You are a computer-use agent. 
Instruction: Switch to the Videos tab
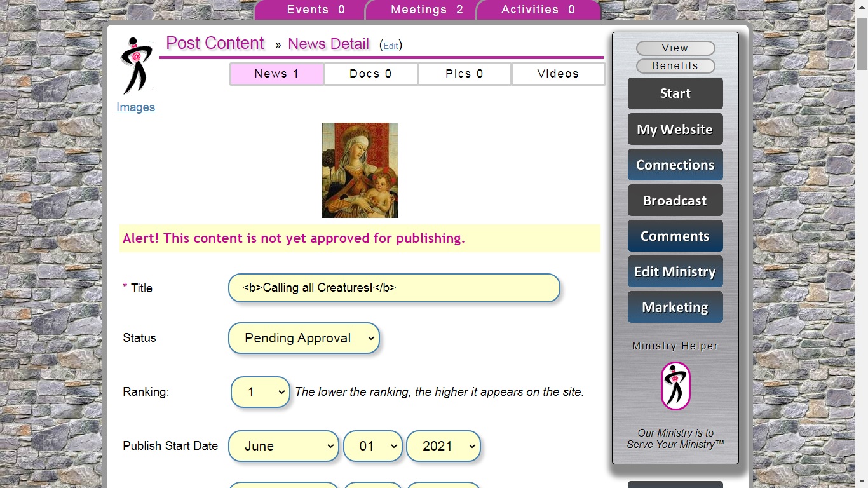(558, 74)
